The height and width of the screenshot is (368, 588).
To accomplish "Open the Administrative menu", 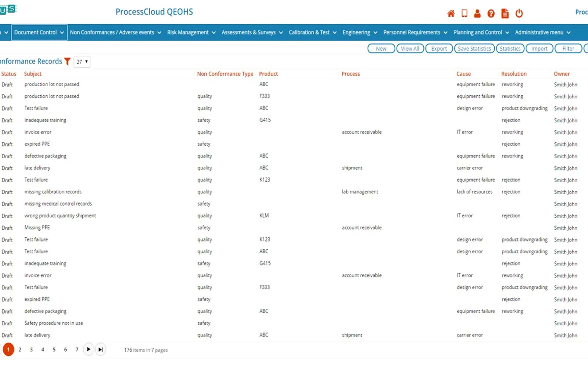I will tap(542, 32).
